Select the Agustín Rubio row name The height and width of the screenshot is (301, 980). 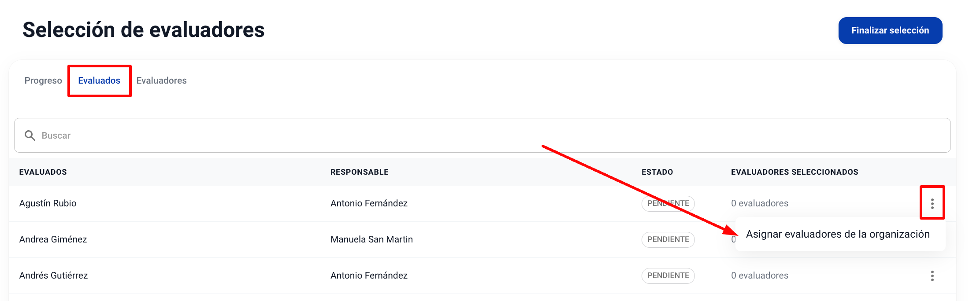48,203
